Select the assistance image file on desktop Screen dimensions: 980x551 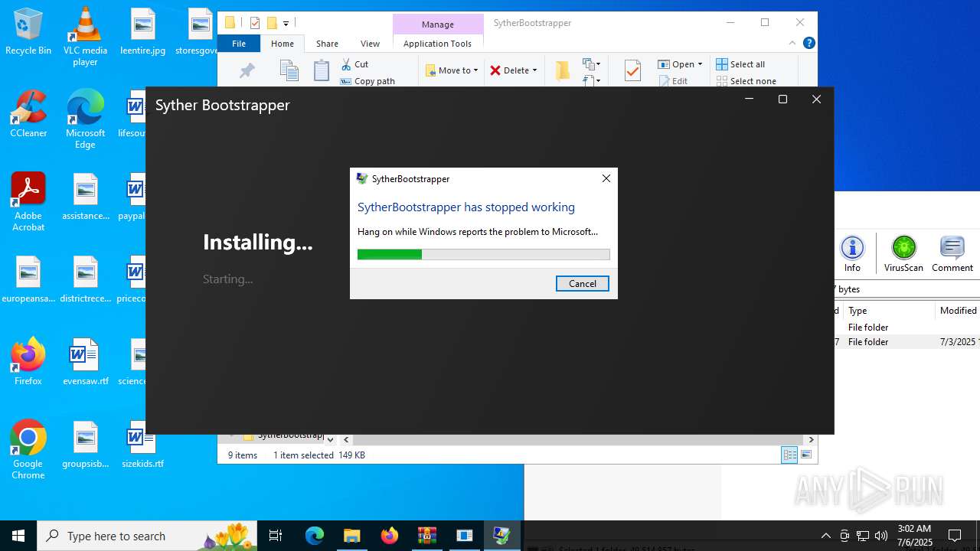click(x=85, y=196)
